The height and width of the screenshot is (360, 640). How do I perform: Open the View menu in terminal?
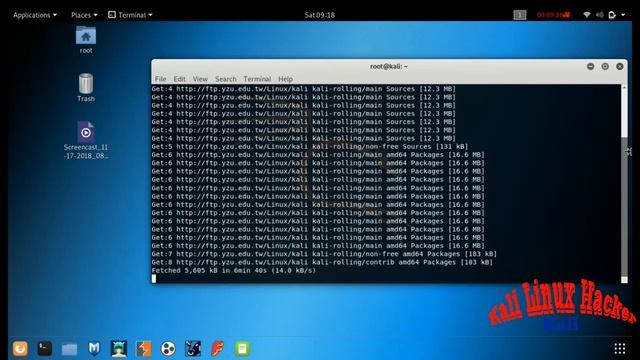click(x=200, y=79)
